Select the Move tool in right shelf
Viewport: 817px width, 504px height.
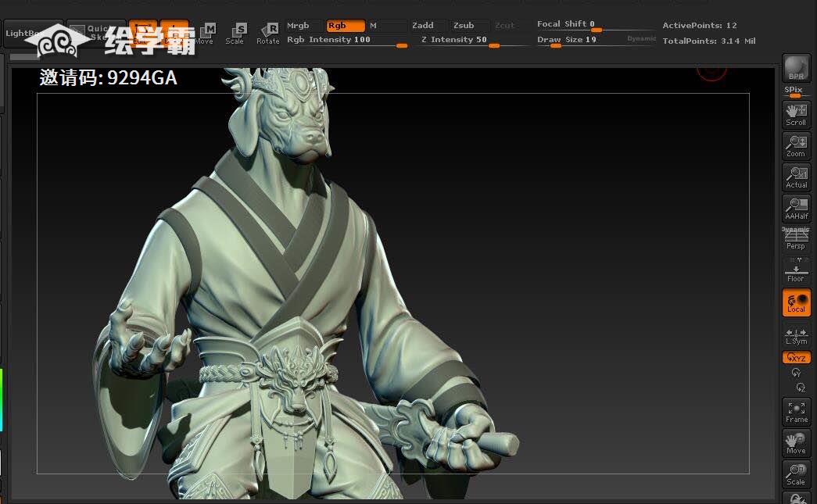[x=796, y=442]
